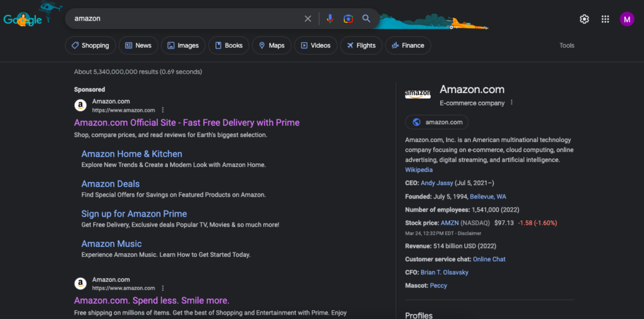
Task: Click Amazon favicon of sponsored result
Action: (x=80, y=105)
